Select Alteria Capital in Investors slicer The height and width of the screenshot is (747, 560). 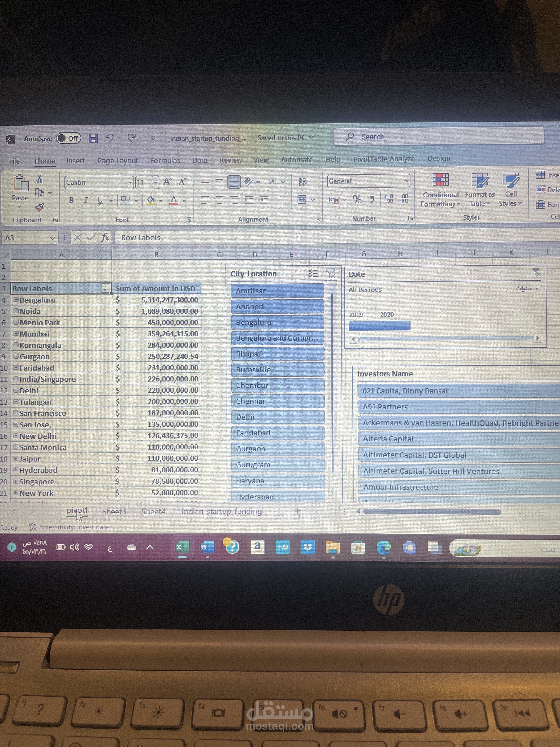coord(459,439)
